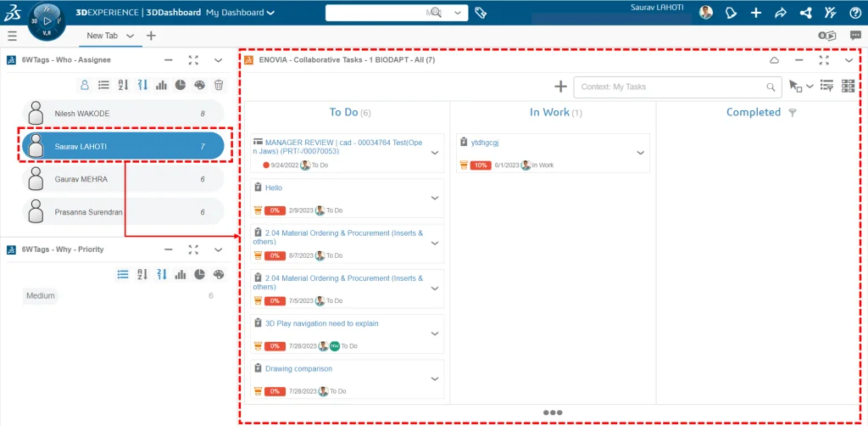
Task: Click the add new task plus button
Action: 560,87
